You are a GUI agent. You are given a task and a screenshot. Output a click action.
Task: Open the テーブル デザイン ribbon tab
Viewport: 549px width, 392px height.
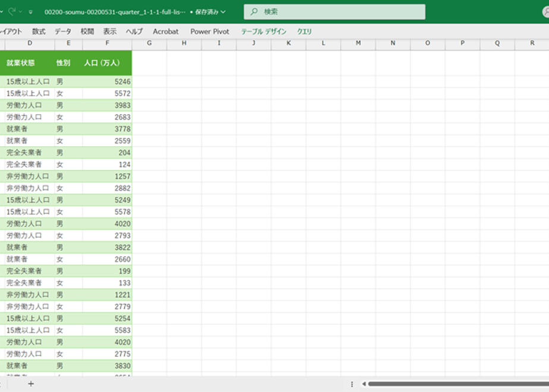click(263, 31)
